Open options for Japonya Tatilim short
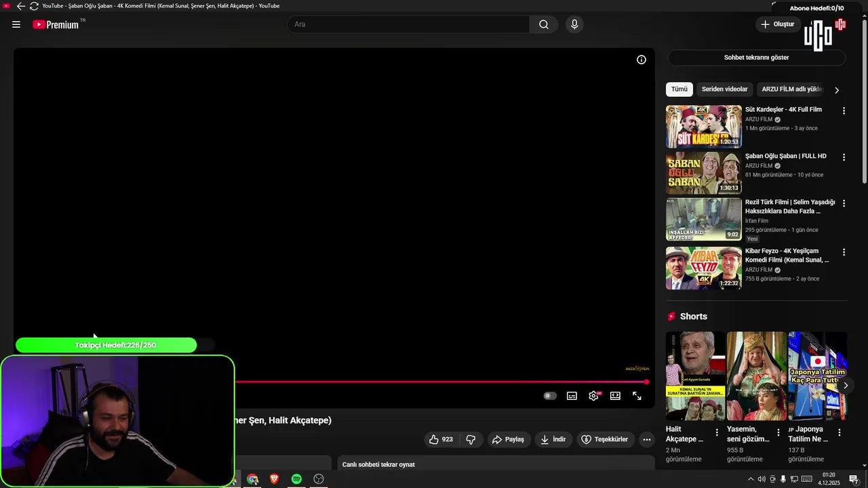 840,432
